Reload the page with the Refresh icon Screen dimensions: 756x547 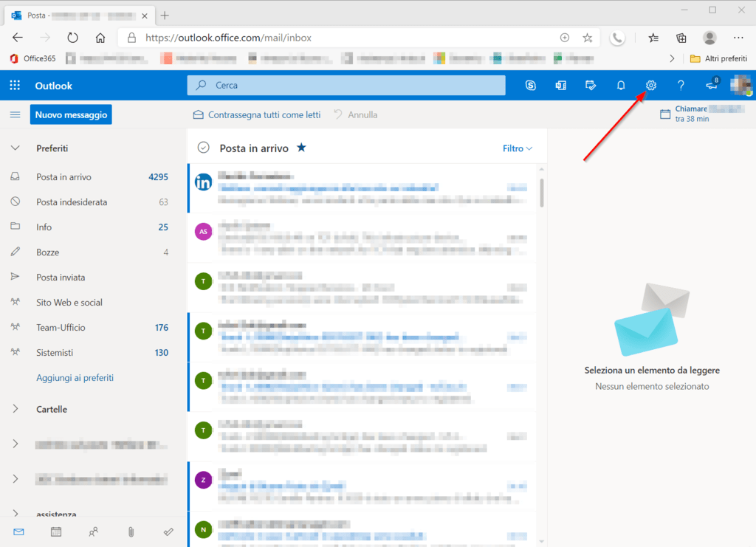[72, 38]
